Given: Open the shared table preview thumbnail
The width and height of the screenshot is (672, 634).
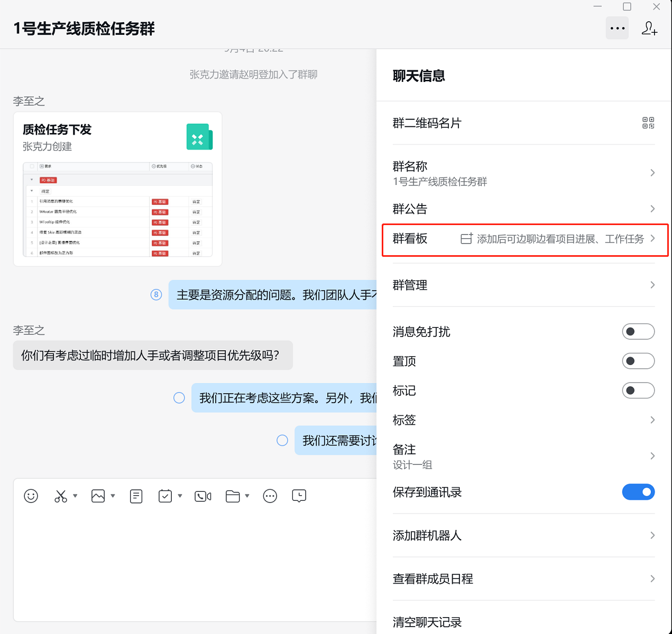Looking at the screenshot, I should click(x=118, y=209).
